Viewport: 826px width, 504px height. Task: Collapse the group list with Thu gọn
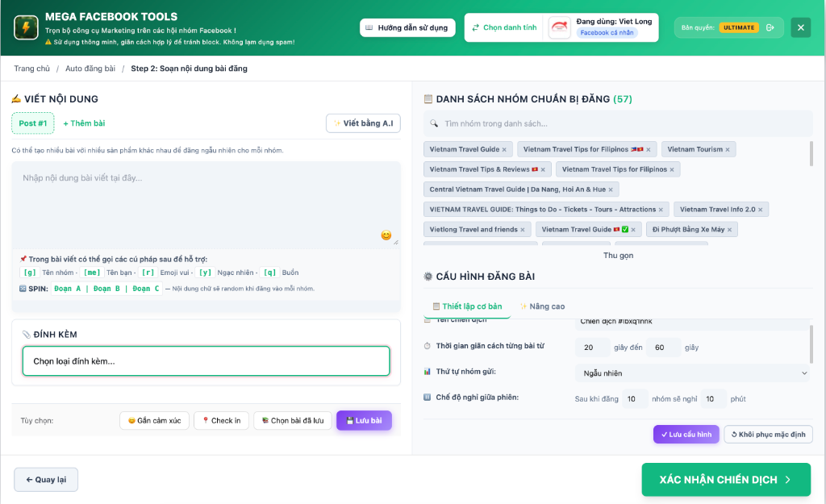[x=618, y=256]
